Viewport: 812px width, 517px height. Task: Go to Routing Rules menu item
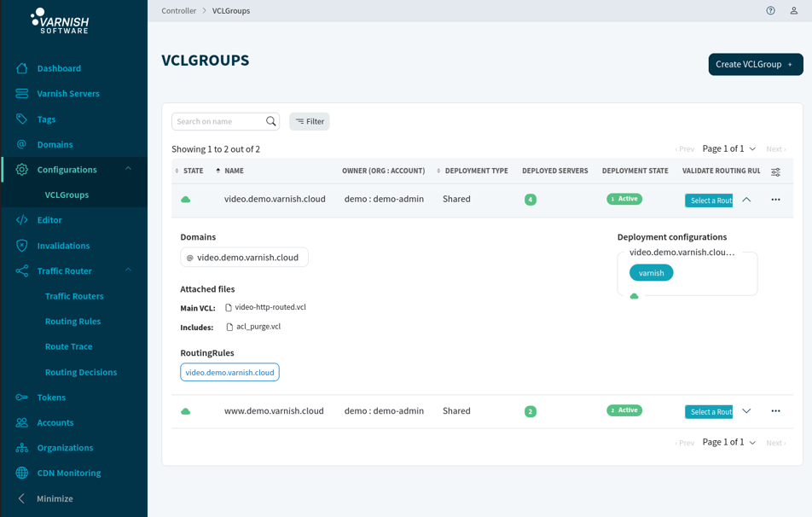73,321
